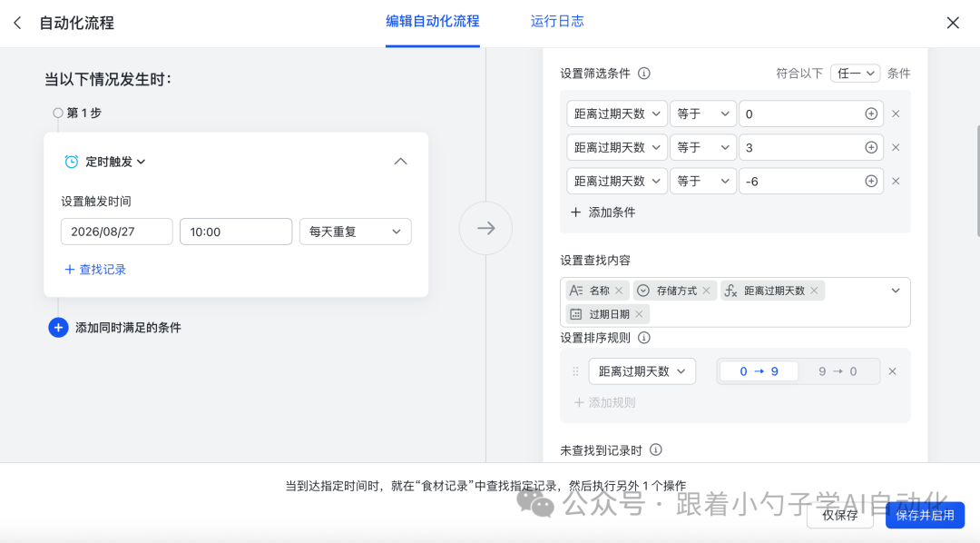Close the automation editor with X
This screenshot has width=980, height=543.
(x=953, y=23)
